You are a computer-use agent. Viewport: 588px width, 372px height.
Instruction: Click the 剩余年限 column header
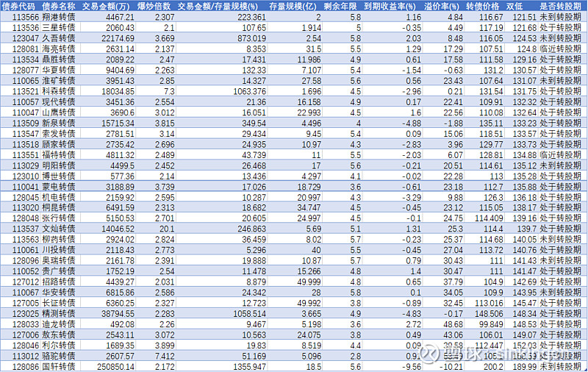click(340, 6)
